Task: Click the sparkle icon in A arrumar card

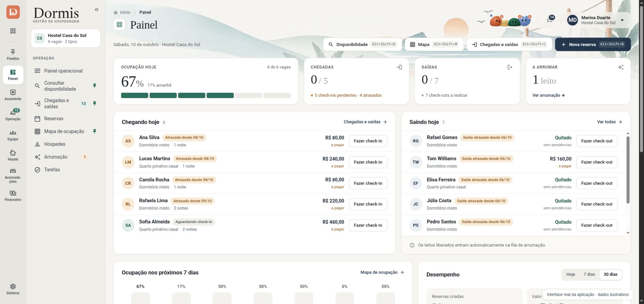Action: click(x=621, y=67)
